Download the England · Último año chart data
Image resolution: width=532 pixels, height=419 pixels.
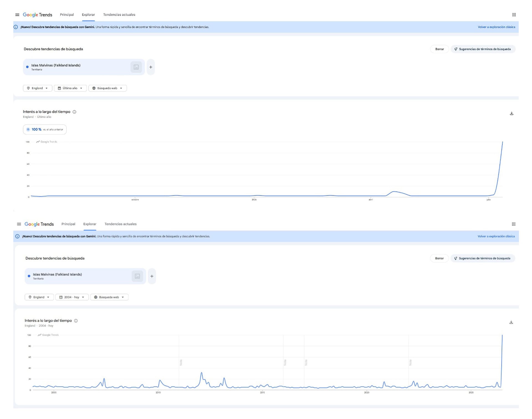pos(511,113)
